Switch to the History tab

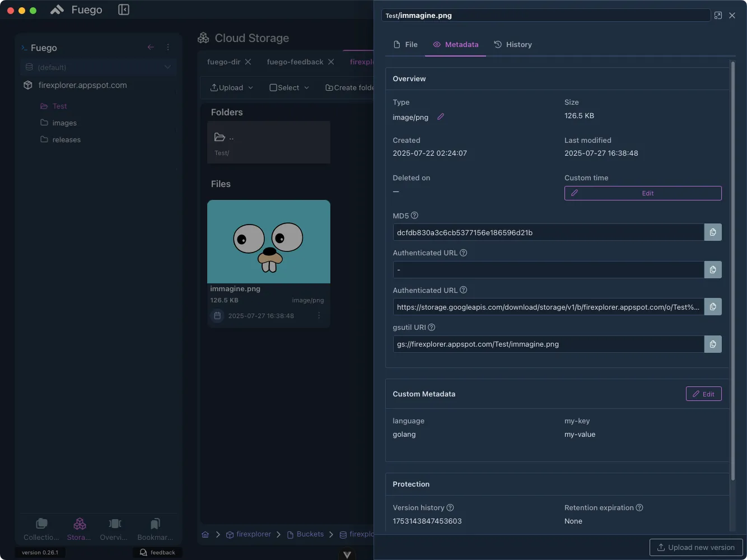(x=512, y=44)
